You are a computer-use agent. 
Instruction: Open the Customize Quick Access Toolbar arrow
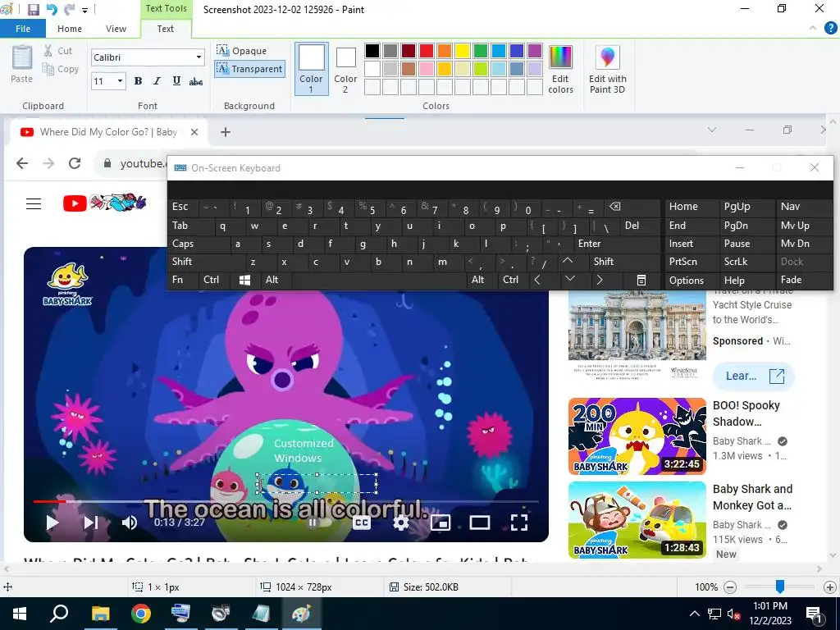tap(84, 10)
